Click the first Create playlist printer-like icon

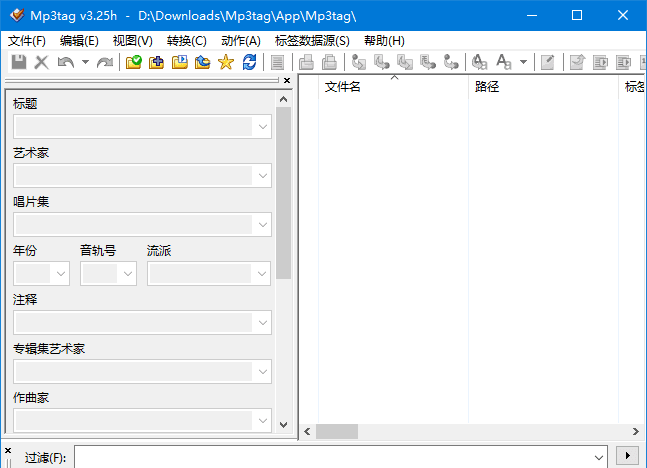(306, 62)
